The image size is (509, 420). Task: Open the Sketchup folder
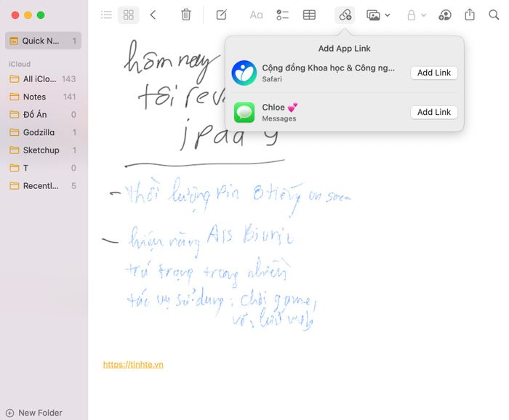pos(43,150)
